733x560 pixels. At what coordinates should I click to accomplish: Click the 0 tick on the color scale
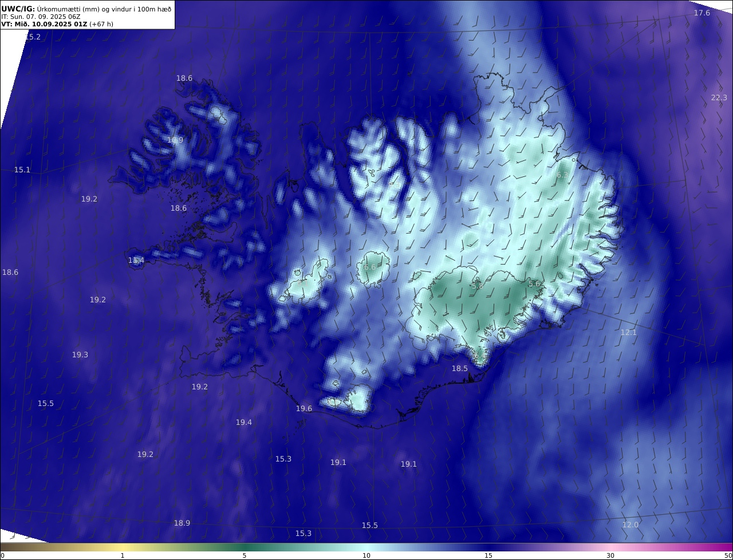click(x=2, y=555)
